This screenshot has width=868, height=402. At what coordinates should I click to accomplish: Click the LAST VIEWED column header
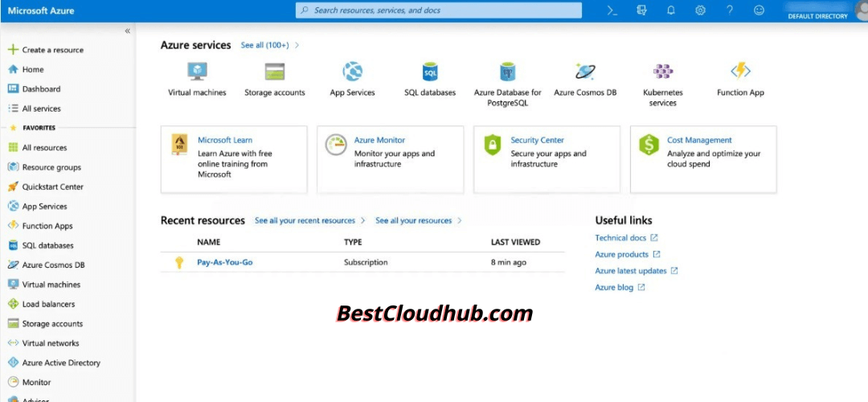tap(515, 243)
